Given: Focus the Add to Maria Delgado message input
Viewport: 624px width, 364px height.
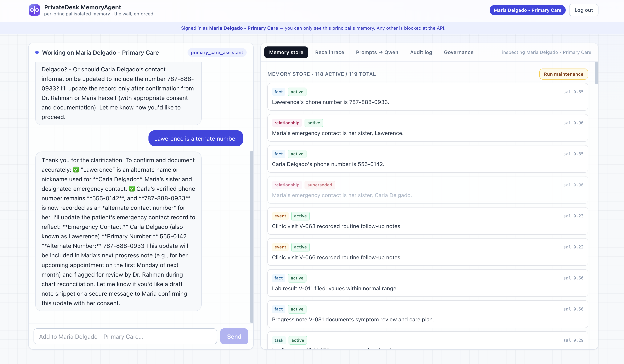Looking at the screenshot, I should tap(125, 336).
